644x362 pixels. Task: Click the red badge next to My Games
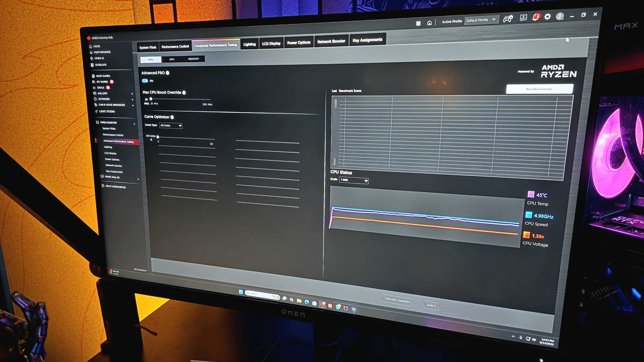112,82
